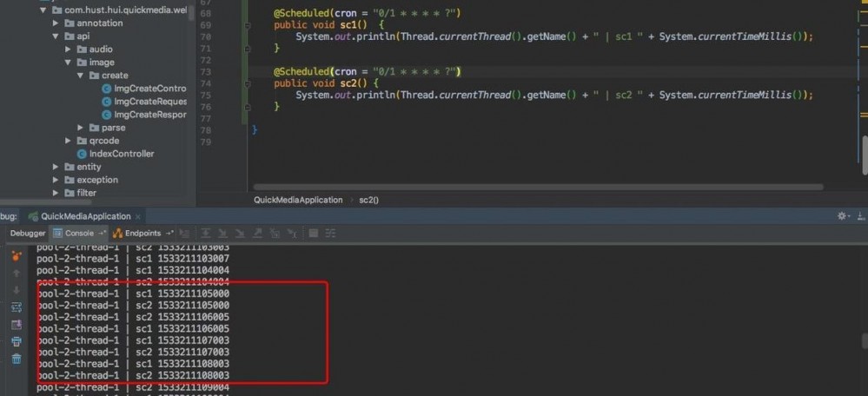Screen dimensions: 868x396
Task: Click console line 'sc2 1533211106005'
Action: 133,317
